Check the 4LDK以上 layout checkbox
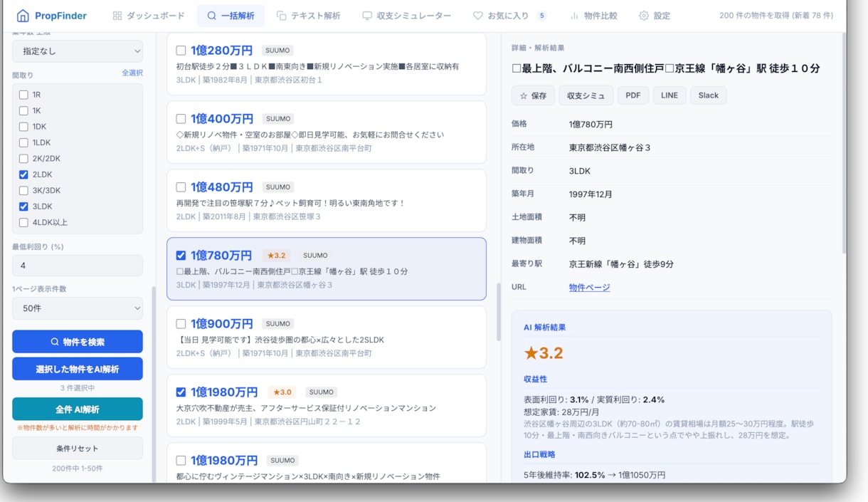Image resolution: width=868 pixels, height=502 pixels. click(x=23, y=222)
